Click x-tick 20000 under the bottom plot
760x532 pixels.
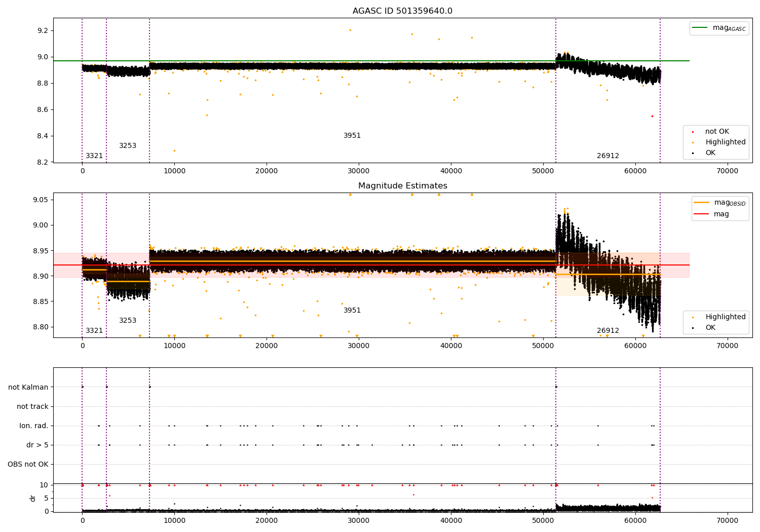click(x=267, y=521)
